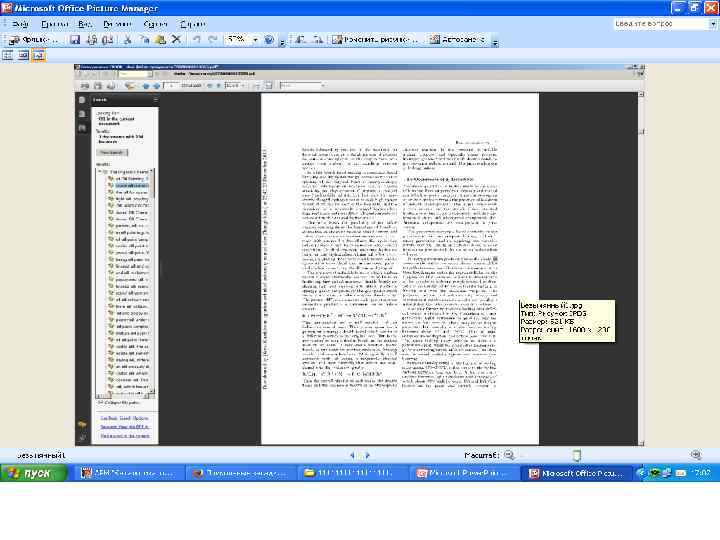Click the Save floppy disk icon
The height and width of the screenshot is (540, 720).
(x=75, y=40)
